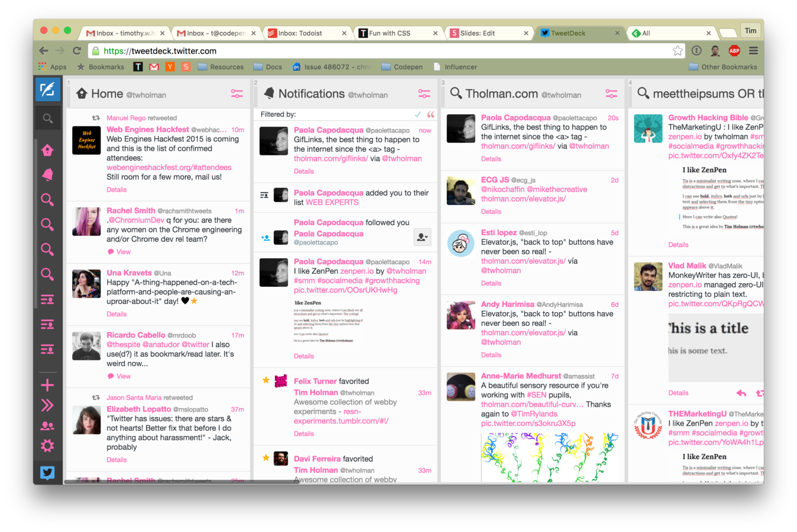Click the Home column house header icon
The height and width of the screenshot is (532, 797).
[x=82, y=93]
